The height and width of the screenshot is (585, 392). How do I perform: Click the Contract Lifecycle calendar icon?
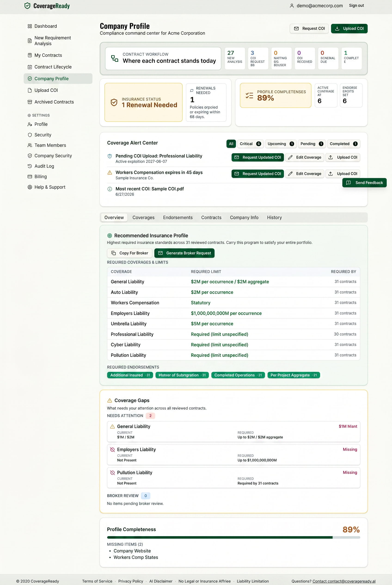[x=30, y=67]
